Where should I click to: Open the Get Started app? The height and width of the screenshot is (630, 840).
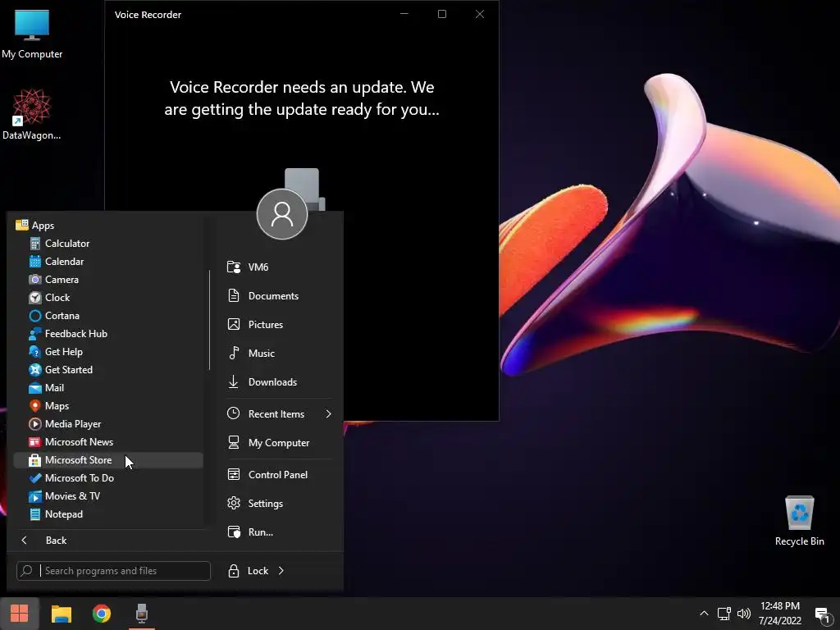108,370
